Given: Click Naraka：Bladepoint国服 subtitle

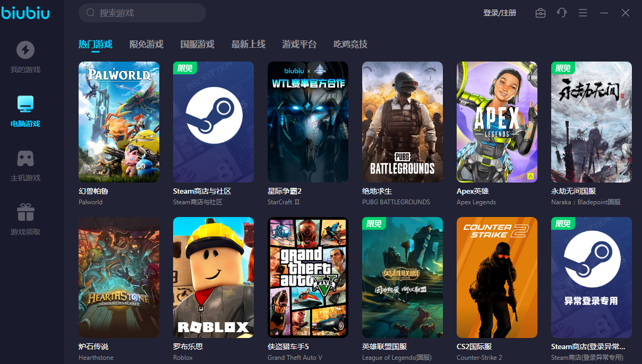Looking at the screenshot, I should (586, 202).
